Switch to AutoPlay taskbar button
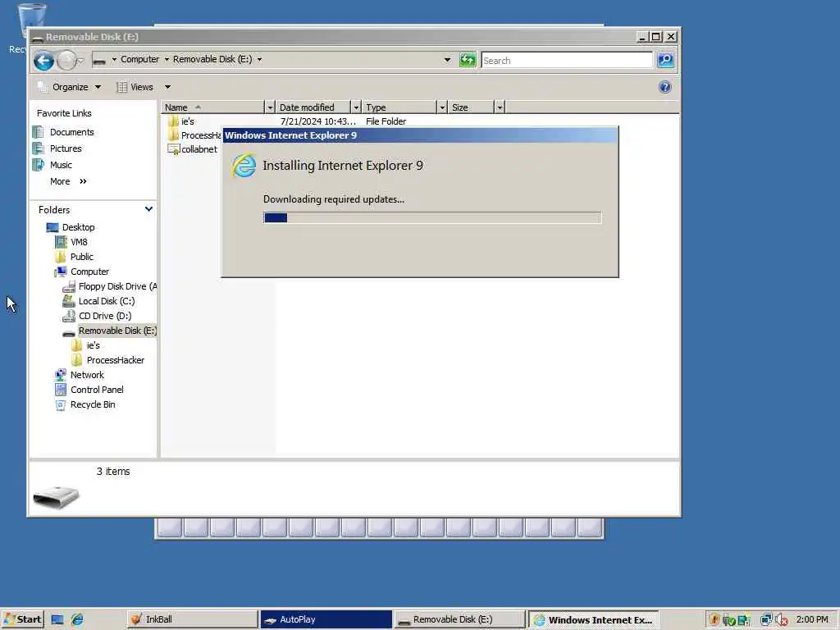This screenshot has height=630, width=840. click(x=326, y=620)
